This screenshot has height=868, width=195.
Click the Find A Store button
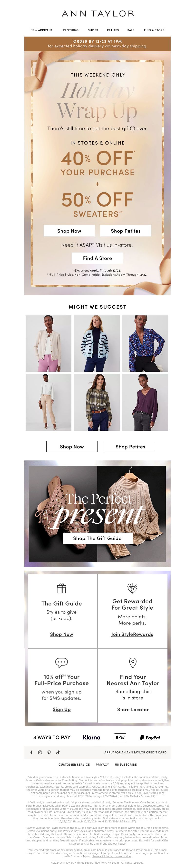pos(97,258)
